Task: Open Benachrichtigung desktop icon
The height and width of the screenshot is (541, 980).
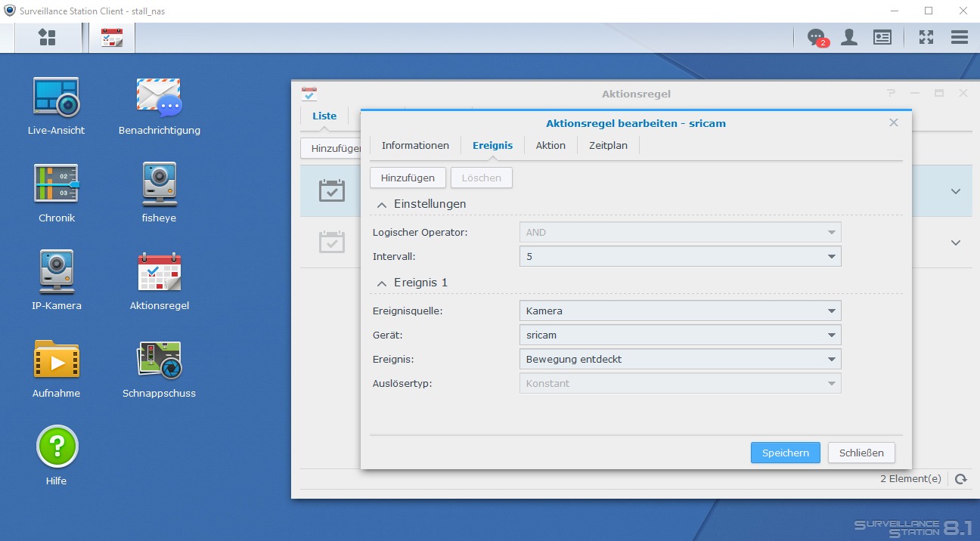Action: click(160, 107)
